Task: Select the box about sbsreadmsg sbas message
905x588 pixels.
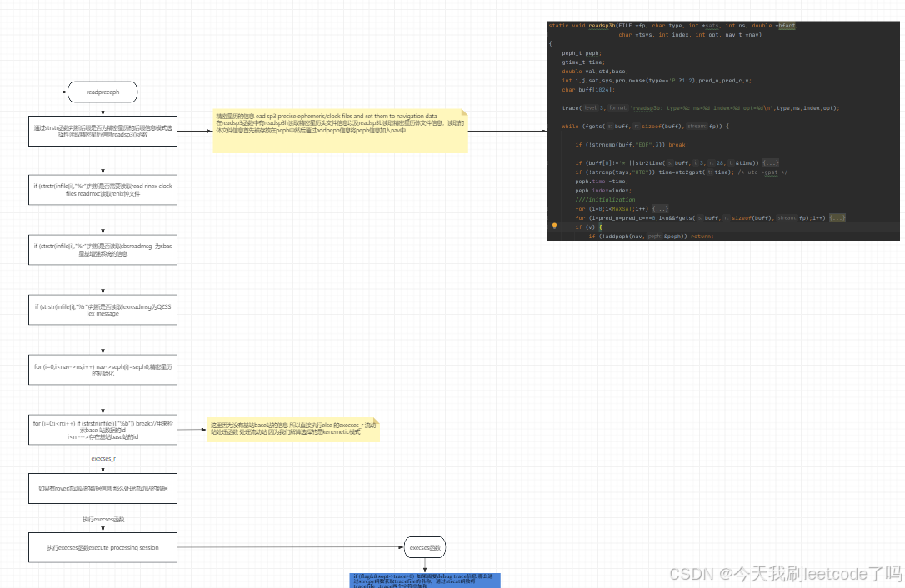Action: click(x=102, y=250)
